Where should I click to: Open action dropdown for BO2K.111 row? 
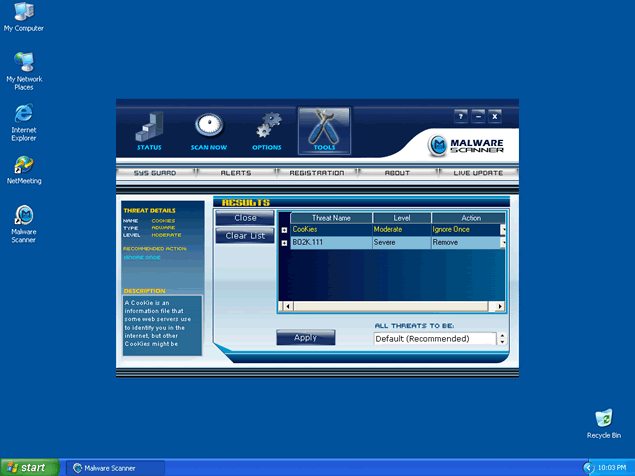click(x=503, y=243)
